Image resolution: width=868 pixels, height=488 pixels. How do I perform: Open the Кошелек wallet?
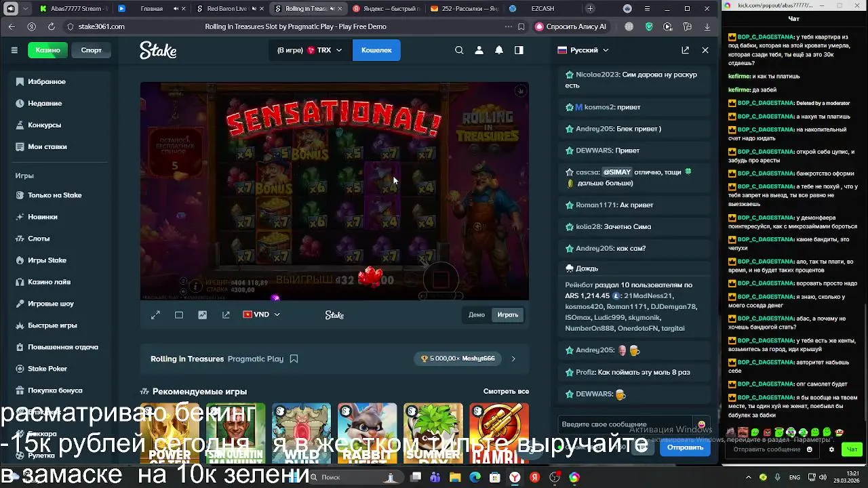coord(376,50)
